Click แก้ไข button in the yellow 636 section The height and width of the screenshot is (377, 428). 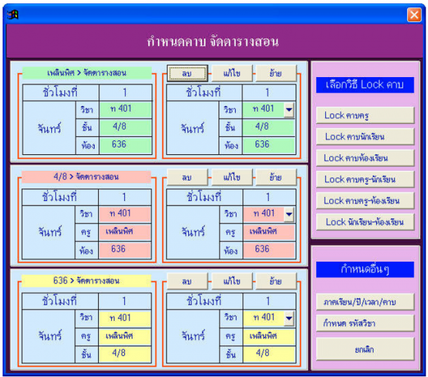(232, 281)
